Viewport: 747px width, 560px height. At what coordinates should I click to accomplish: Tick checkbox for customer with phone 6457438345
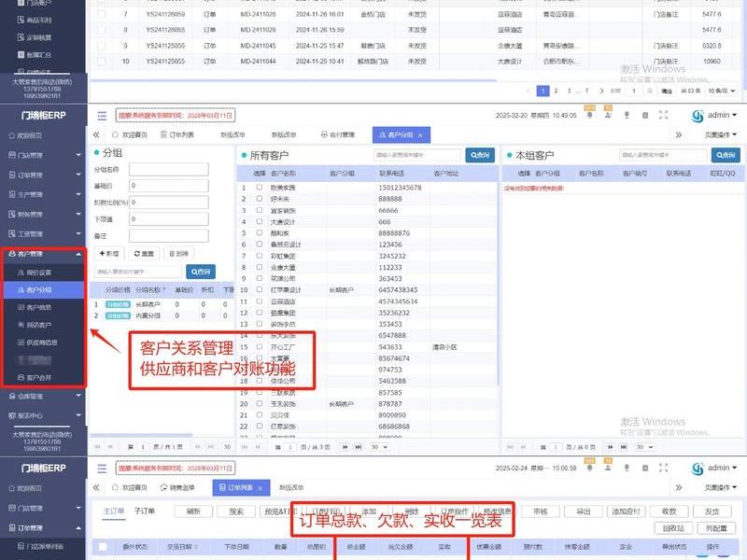pos(260,289)
